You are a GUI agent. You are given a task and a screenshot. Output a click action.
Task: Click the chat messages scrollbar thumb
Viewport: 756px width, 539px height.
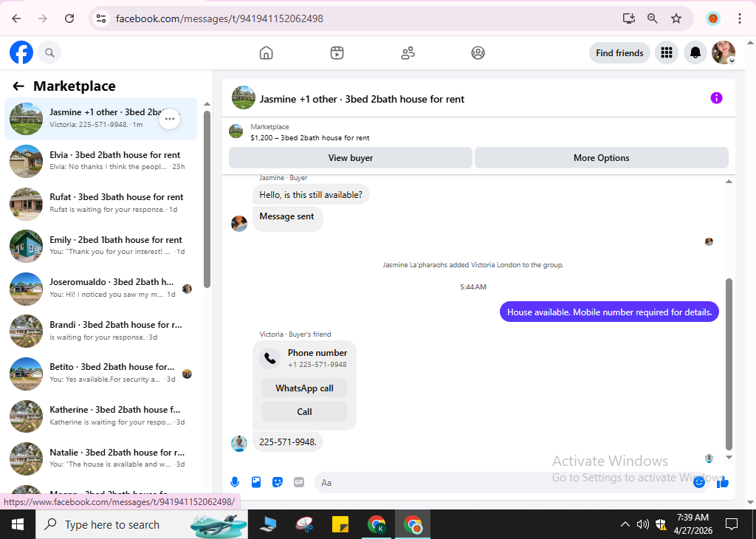729,365
